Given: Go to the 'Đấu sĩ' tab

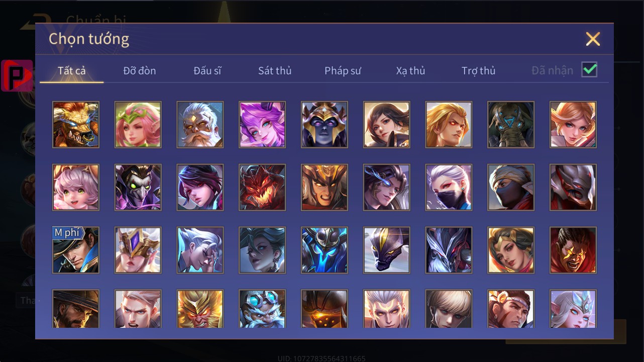Looking at the screenshot, I should tap(207, 70).
